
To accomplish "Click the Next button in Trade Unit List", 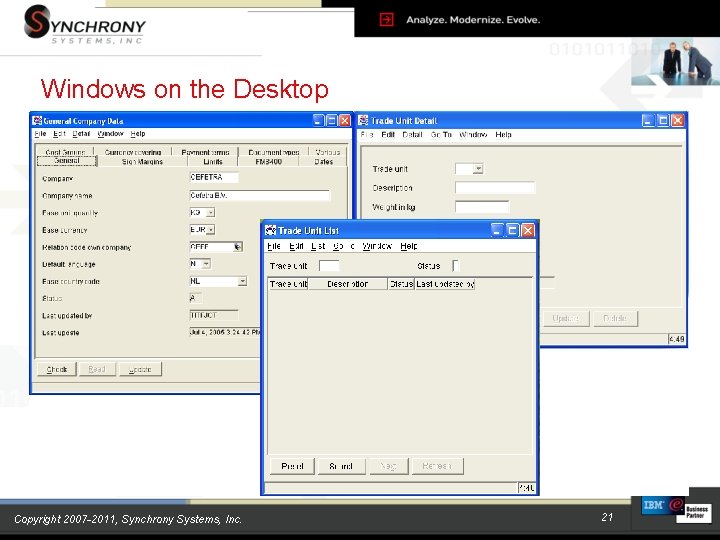I will (x=388, y=466).
